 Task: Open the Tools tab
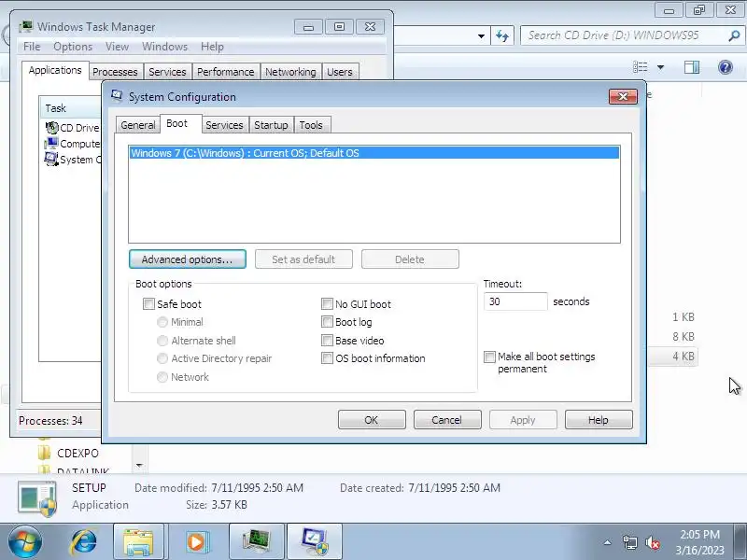tap(311, 125)
